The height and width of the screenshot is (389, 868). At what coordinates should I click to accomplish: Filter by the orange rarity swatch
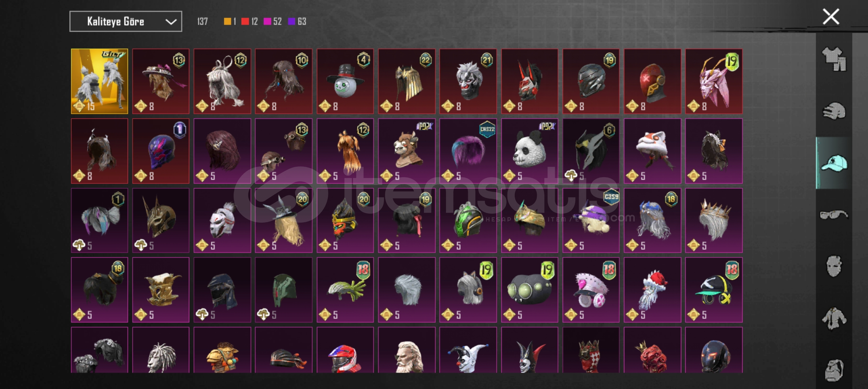point(227,22)
